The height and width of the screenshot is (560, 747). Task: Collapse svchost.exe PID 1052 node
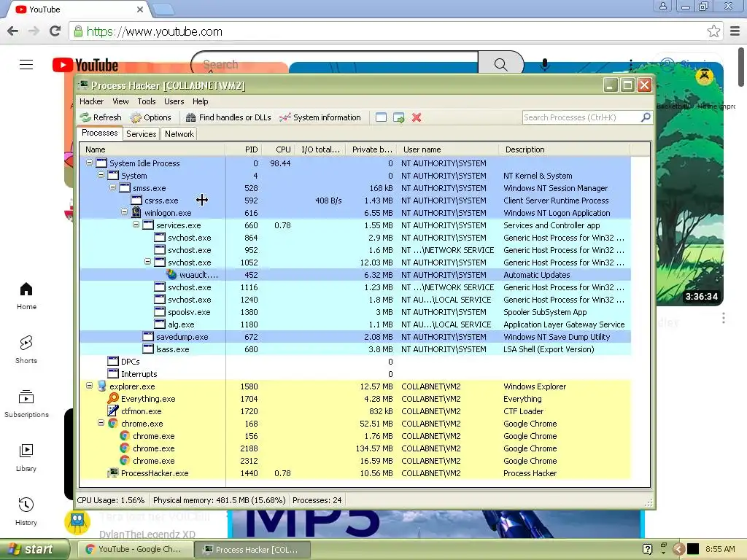click(x=147, y=262)
